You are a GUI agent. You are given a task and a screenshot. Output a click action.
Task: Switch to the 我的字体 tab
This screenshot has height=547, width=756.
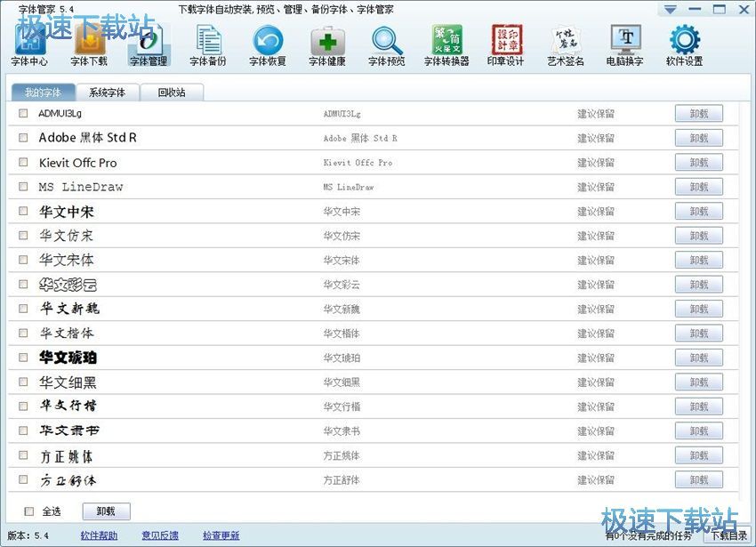click(x=43, y=93)
